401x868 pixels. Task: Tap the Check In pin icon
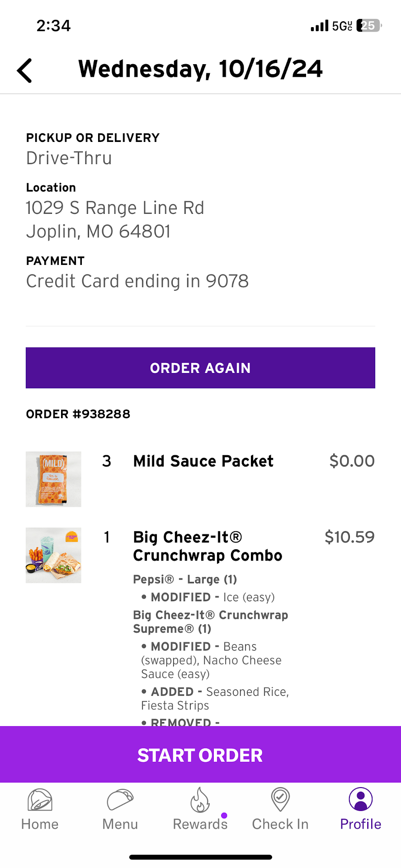280,799
